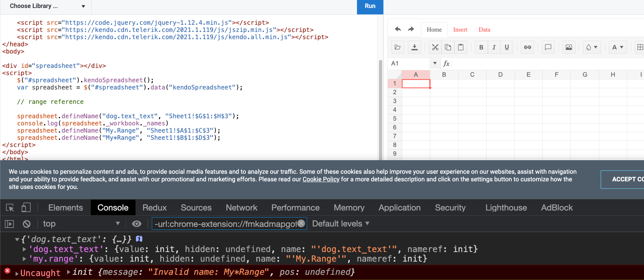The width and height of the screenshot is (644, 280).
Task: Expand the init error object
Action: 69,272
